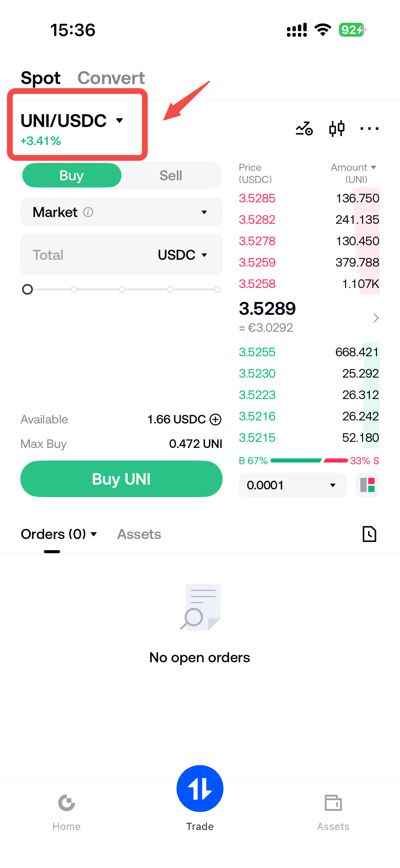Switch to the Convert tab
400x868 pixels.
111,78
